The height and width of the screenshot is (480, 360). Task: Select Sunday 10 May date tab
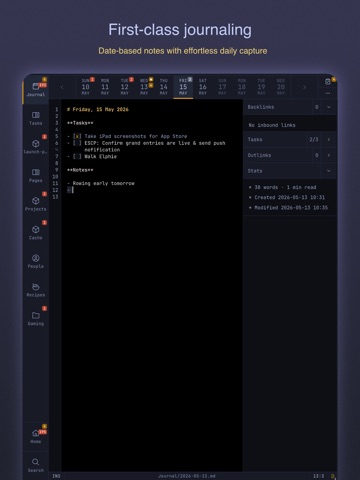click(86, 87)
